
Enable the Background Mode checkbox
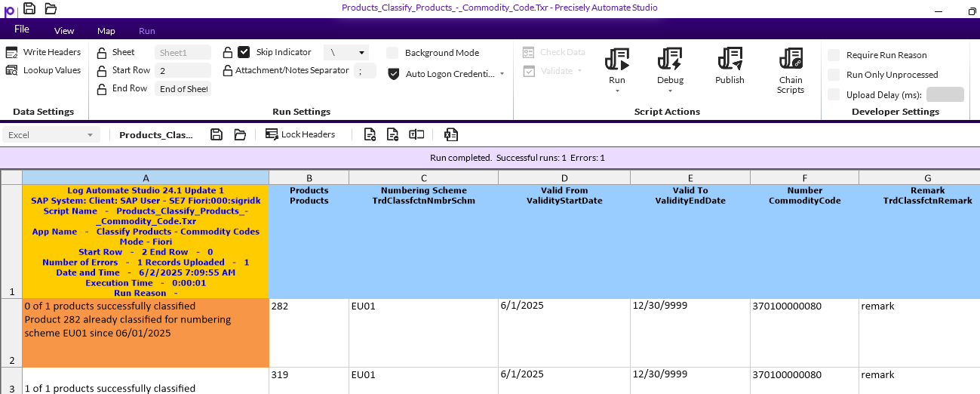click(392, 53)
